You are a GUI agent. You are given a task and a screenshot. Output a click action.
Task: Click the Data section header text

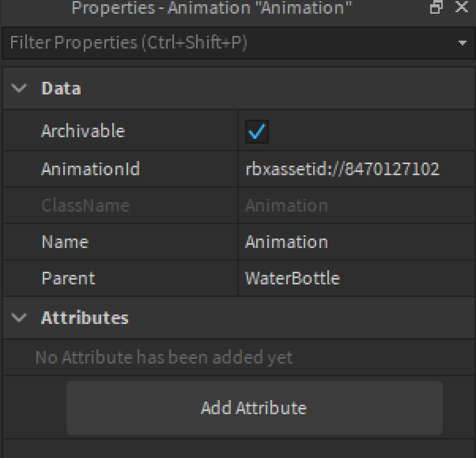pos(61,89)
